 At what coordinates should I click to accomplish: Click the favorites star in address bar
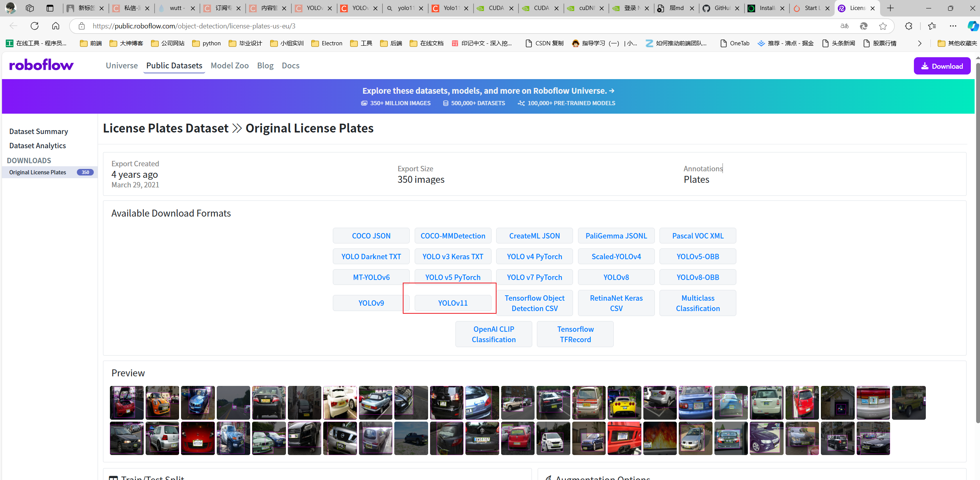[883, 26]
